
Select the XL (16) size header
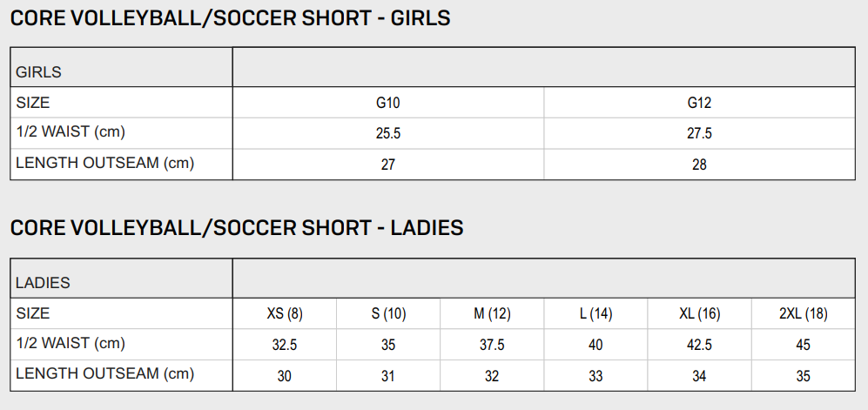point(699,314)
